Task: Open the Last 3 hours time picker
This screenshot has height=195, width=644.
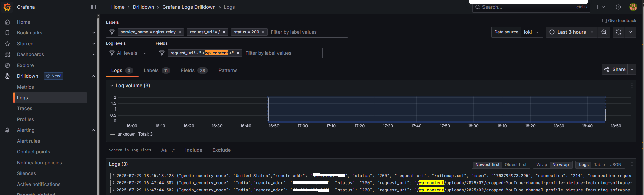Action: pyautogui.click(x=572, y=32)
